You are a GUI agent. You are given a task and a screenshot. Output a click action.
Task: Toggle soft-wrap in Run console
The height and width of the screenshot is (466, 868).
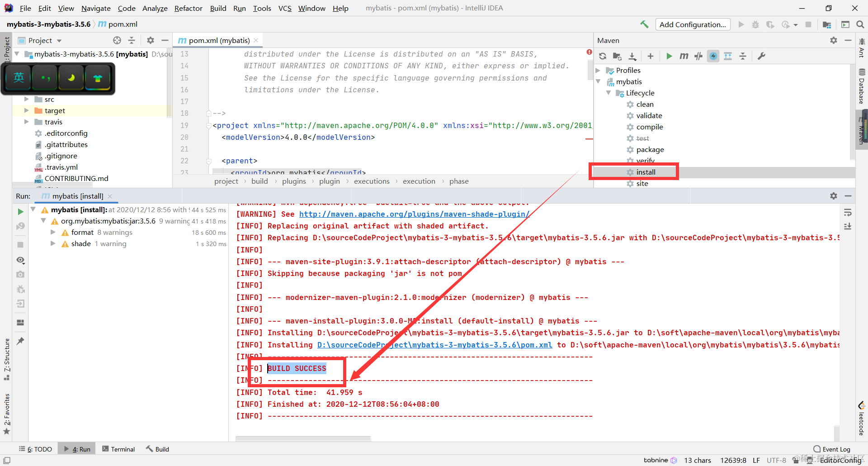(848, 212)
